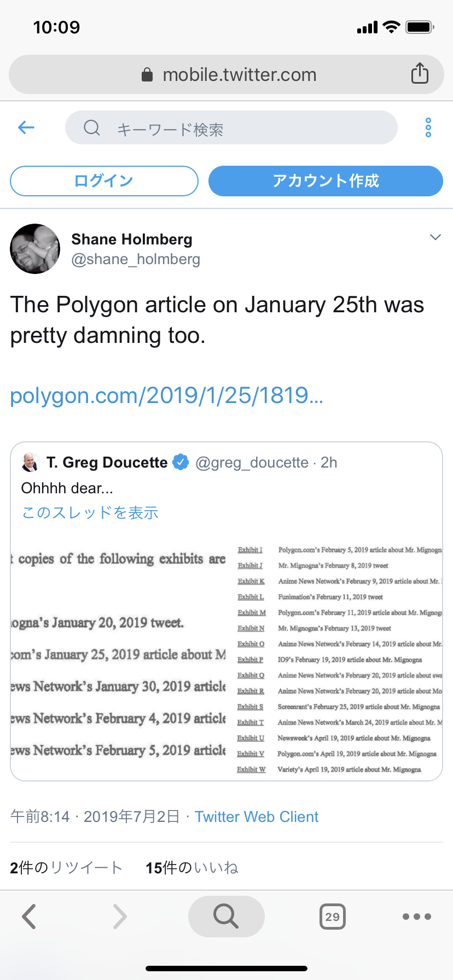Open the polygon.com/2019/1/25 link
Image resolution: width=453 pixels, height=980 pixels.
167,395
